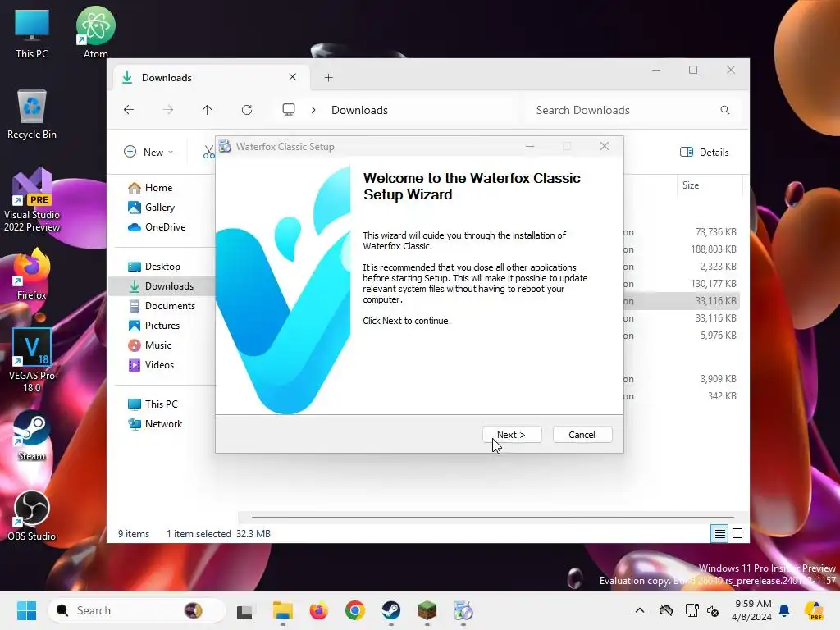This screenshot has height=630, width=840.
Task: Open Documents in the navigation pane
Action: (x=170, y=306)
